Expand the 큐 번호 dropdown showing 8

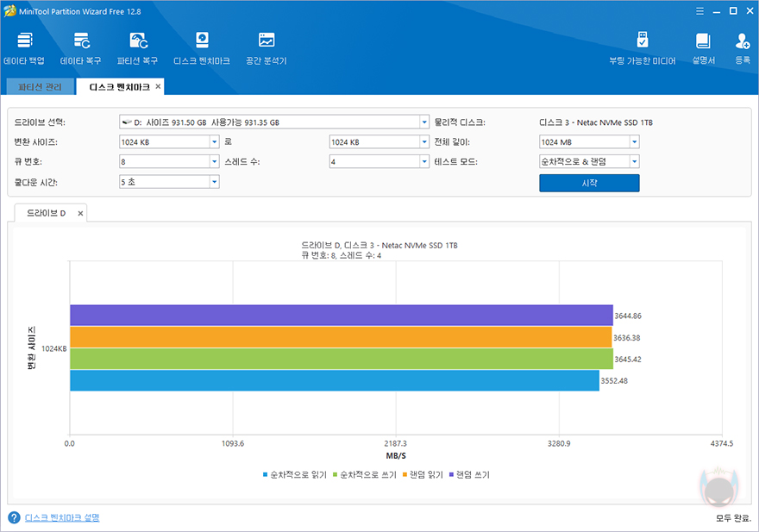coord(215,162)
